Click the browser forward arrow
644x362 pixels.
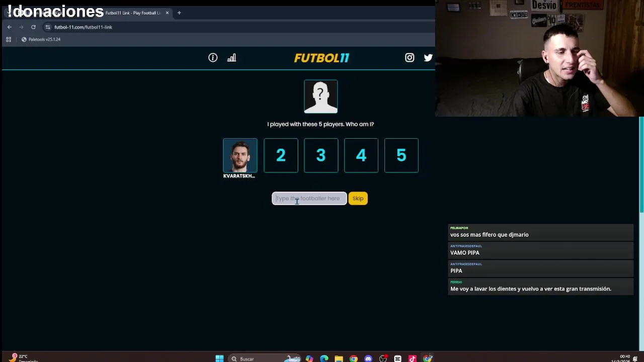(21, 27)
